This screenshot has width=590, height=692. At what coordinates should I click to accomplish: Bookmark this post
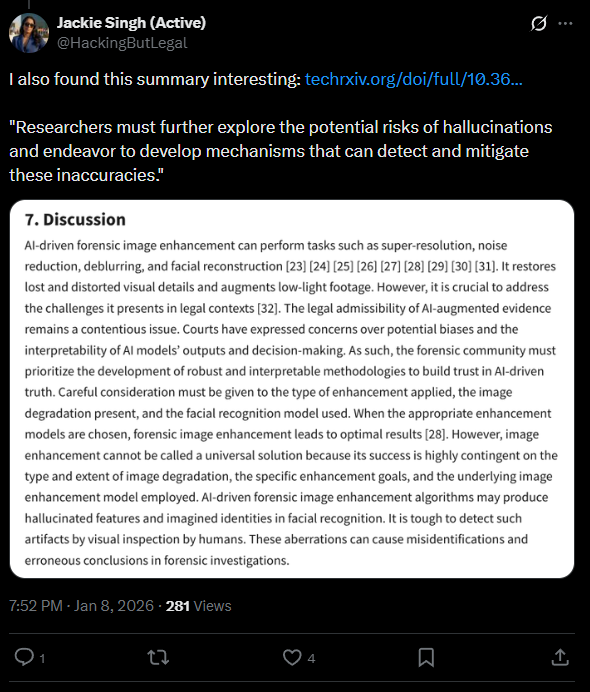(426, 658)
